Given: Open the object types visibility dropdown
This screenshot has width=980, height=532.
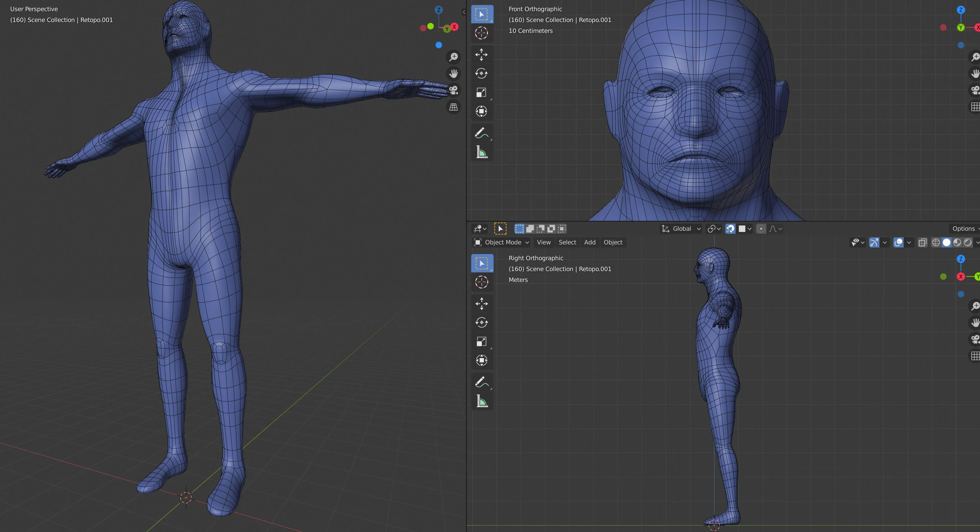Looking at the screenshot, I should tap(858, 242).
